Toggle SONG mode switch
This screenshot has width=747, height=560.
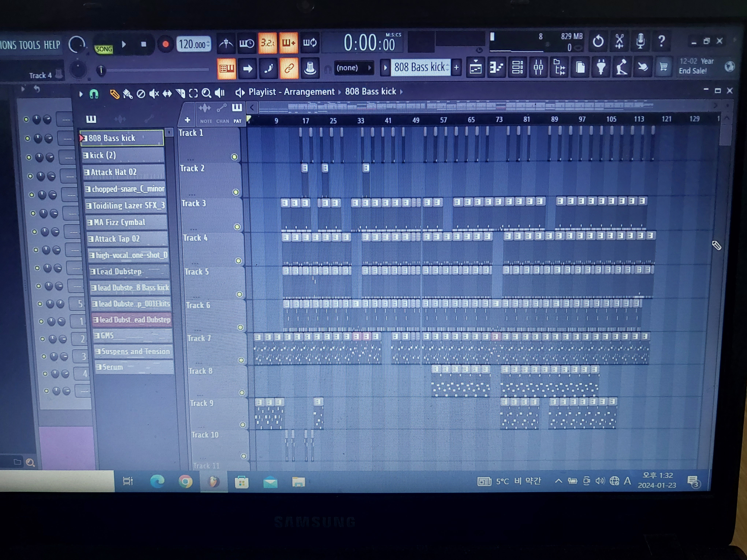point(103,49)
